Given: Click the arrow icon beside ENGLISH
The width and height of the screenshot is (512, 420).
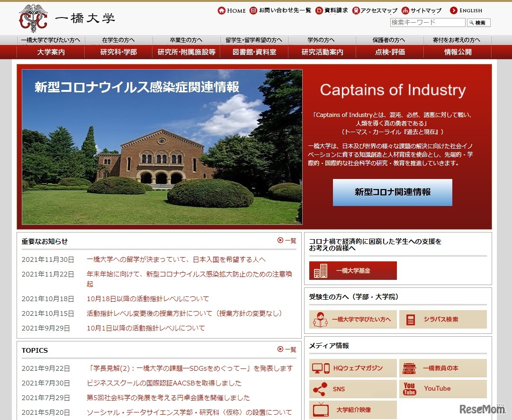Looking at the screenshot, I should (x=454, y=10).
